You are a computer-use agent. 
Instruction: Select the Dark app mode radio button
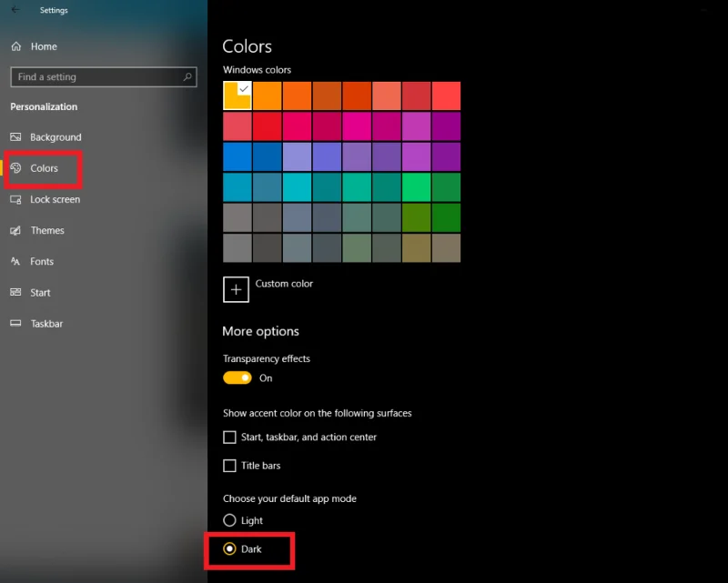coord(229,549)
